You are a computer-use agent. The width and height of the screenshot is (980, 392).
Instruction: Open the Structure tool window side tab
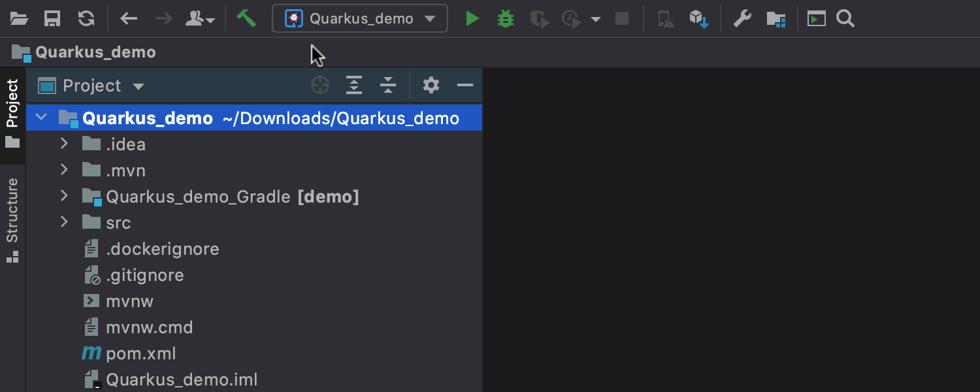[x=12, y=220]
